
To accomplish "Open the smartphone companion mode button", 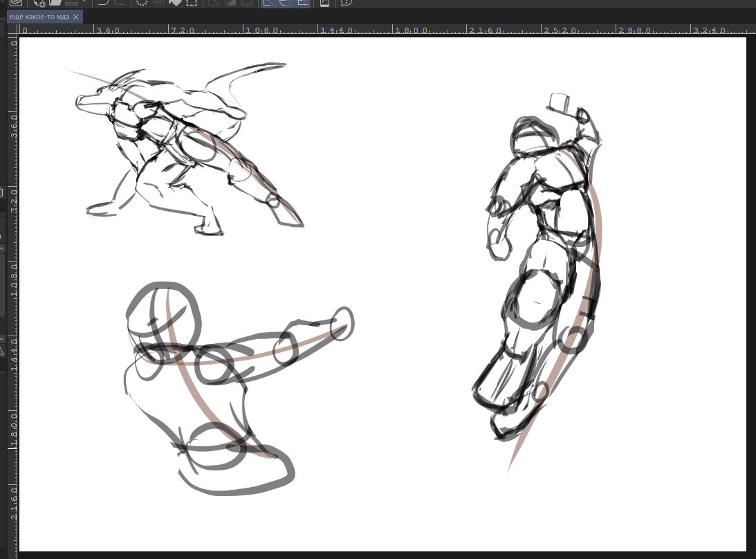I will point(324,3).
